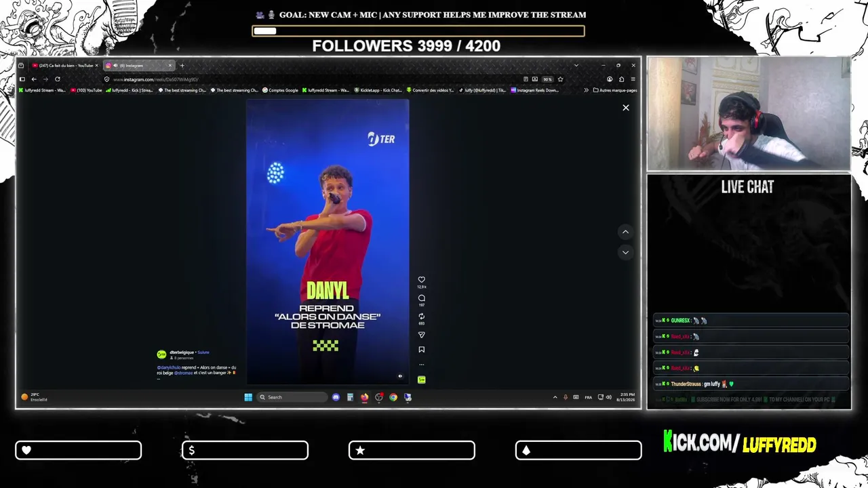Open the tab list dropdown chevron
This screenshot has width=868, height=488.
pyautogui.click(x=576, y=66)
